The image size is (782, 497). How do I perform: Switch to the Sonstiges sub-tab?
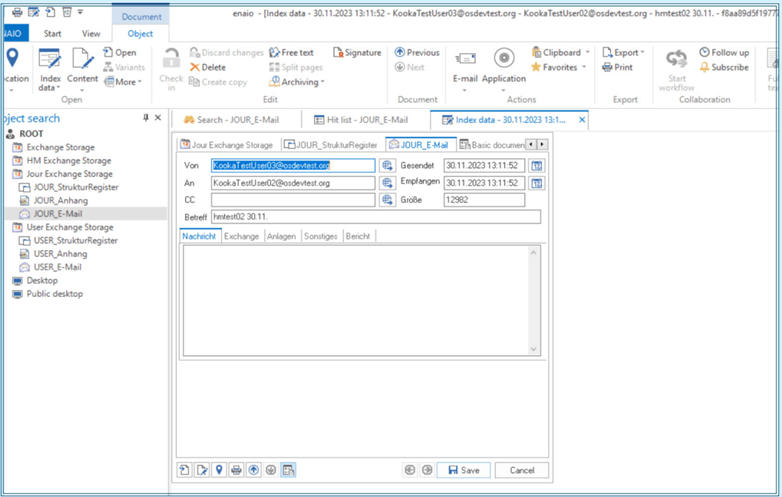pyautogui.click(x=321, y=236)
